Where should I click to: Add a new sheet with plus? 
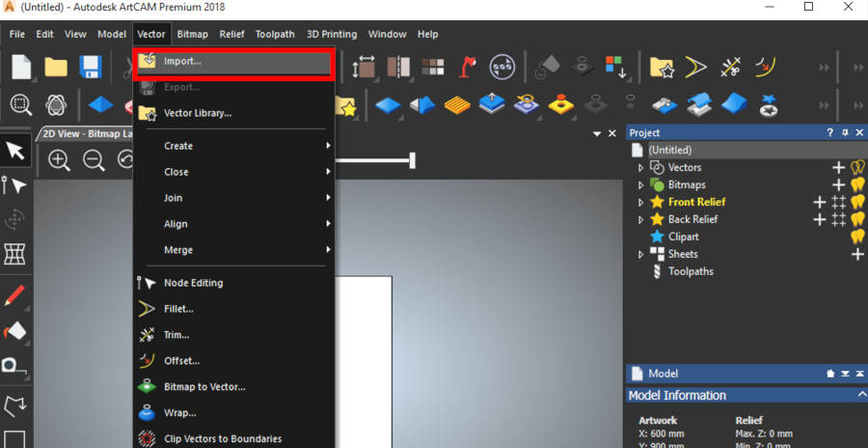tap(857, 255)
